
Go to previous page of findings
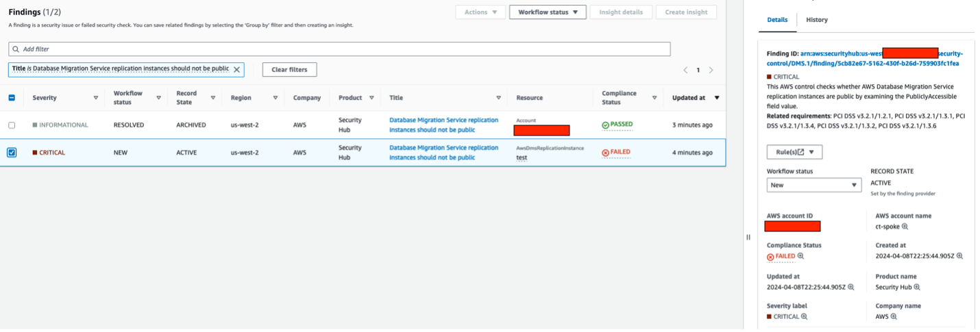tap(685, 70)
